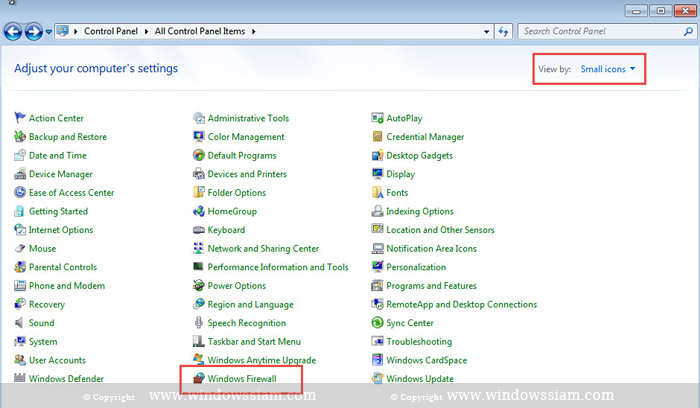700x408 pixels.
Task: Click the Sound speaker icon
Action: coord(20,323)
